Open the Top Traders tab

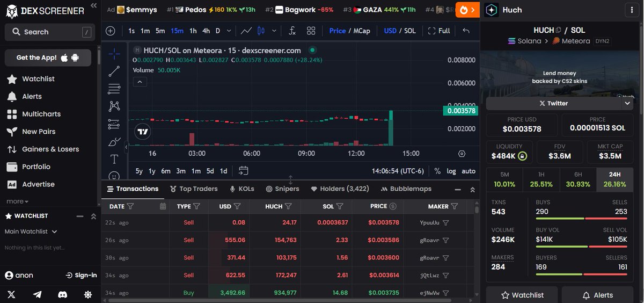194,189
